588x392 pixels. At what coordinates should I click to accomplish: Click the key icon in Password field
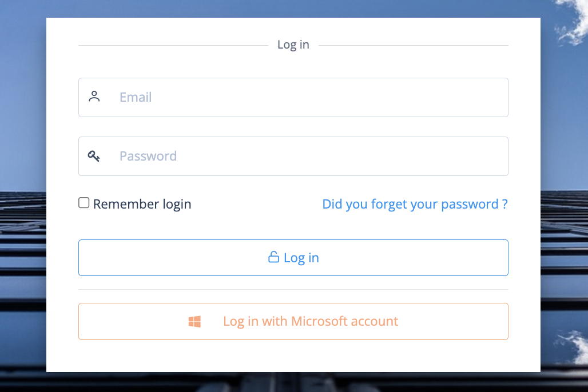(x=94, y=156)
